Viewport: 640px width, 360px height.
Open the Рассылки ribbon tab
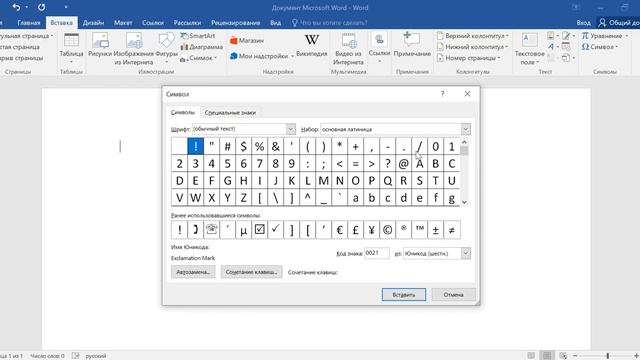(x=187, y=23)
